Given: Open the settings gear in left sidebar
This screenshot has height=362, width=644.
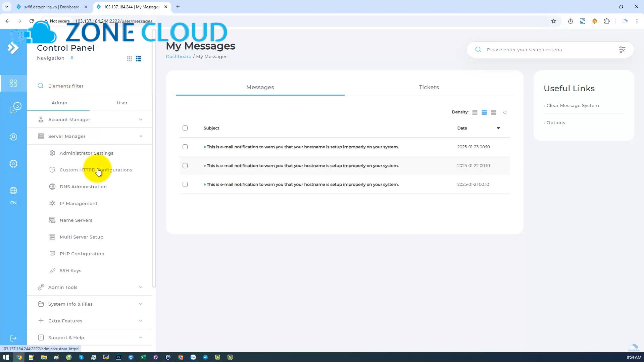Looking at the screenshot, I should [x=13, y=164].
